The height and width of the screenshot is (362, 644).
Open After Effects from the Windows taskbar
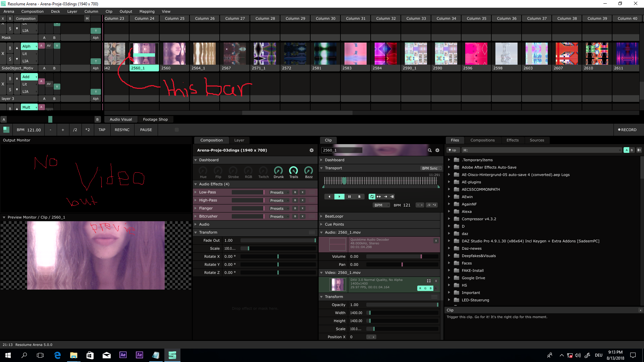(123, 355)
